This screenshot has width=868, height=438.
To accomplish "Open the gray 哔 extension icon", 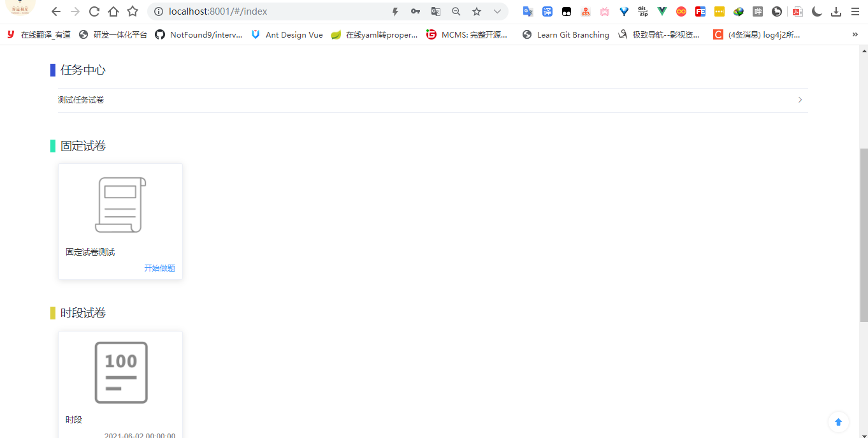I will [x=758, y=11].
